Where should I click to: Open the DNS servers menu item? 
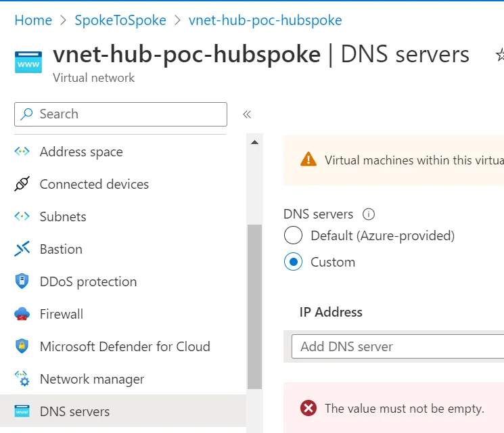tap(74, 411)
